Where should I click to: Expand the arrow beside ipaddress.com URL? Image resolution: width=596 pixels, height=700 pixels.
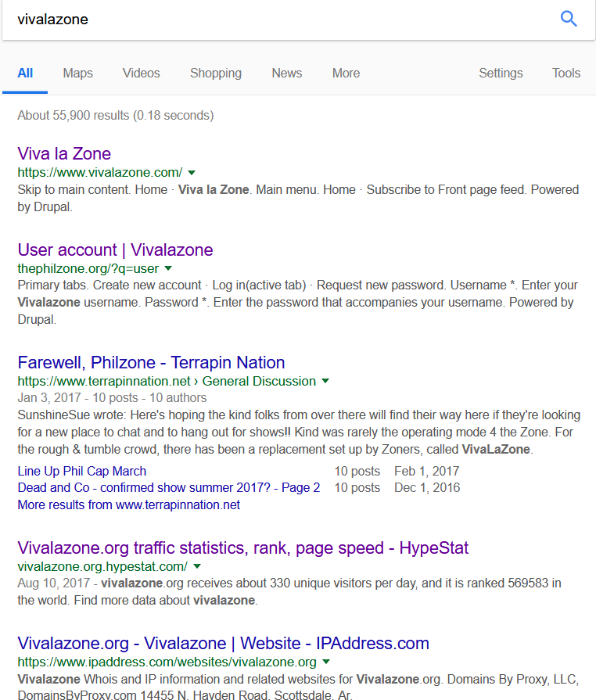click(326, 662)
